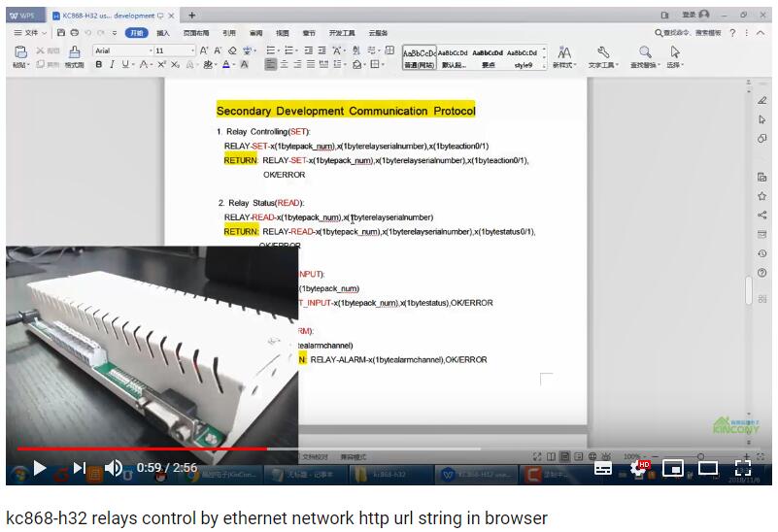Expand the font size dropdown
Viewport: 778px width, 532px height.
coord(192,50)
